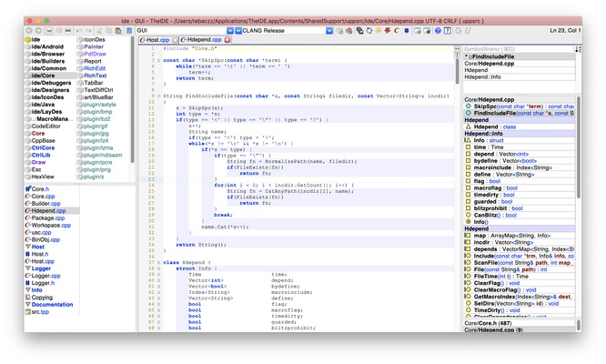This screenshot has height=364, width=606.
Task: Click the Symbol/lineno search field
Action: [x=519, y=49]
